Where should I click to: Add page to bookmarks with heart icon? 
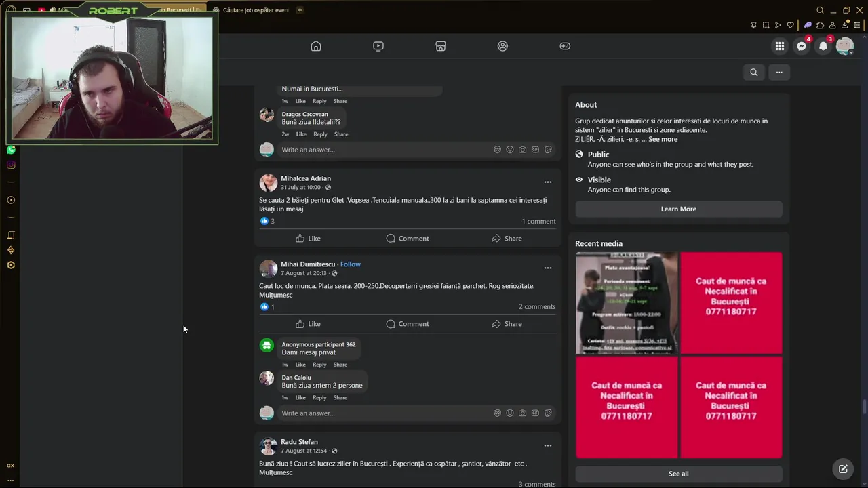point(791,25)
